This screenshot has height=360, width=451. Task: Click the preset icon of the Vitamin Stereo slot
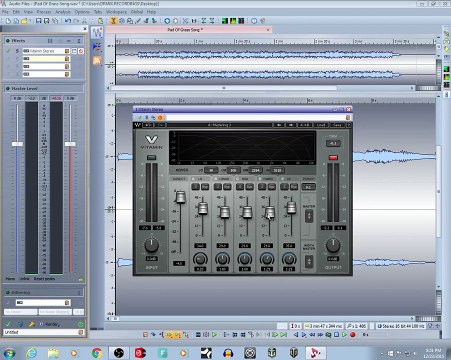[67, 51]
